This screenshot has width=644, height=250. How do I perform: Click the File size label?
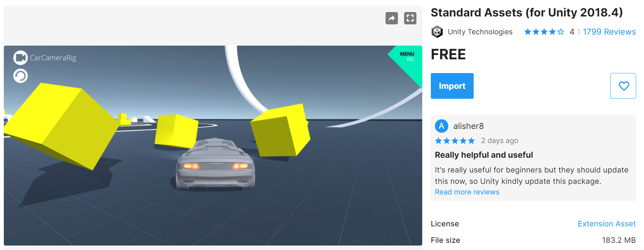point(445,240)
